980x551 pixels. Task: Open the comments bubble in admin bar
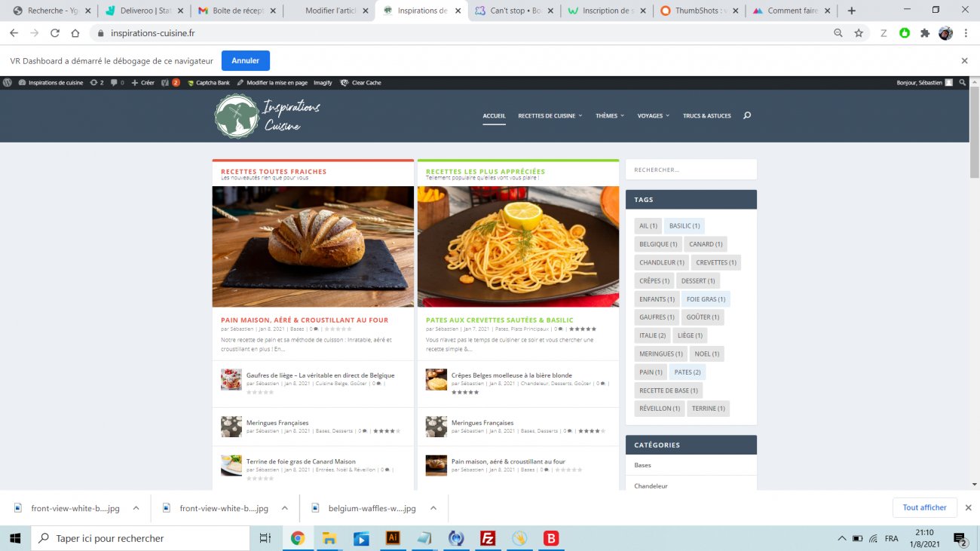tap(117, 83)
